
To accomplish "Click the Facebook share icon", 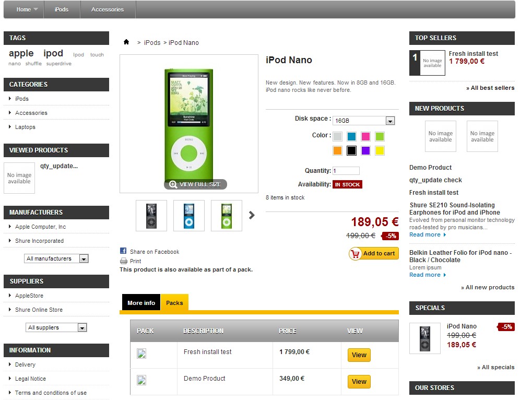I will click(x=123, y=251).
